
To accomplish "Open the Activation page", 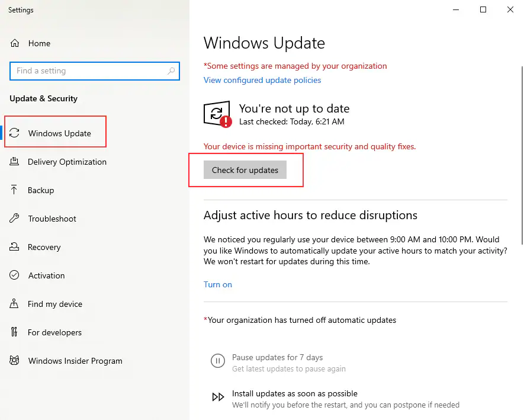I will (46, 275).
